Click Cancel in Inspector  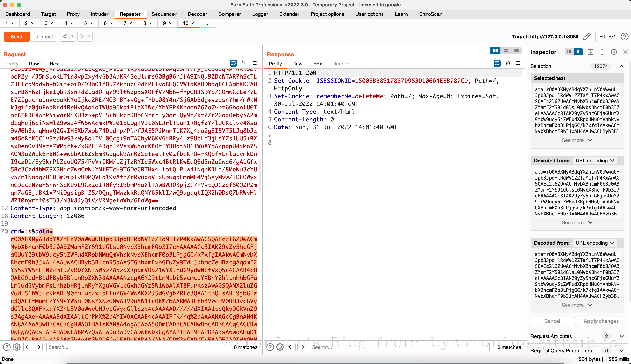552,321
